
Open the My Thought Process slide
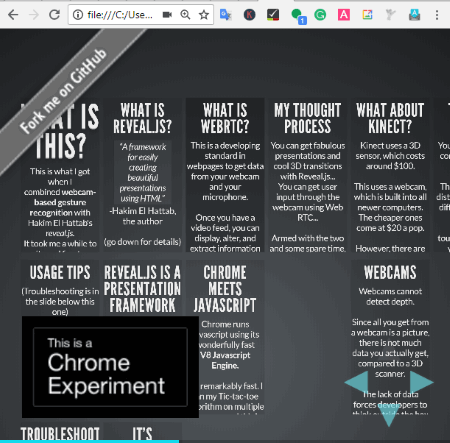coord(308,175)
